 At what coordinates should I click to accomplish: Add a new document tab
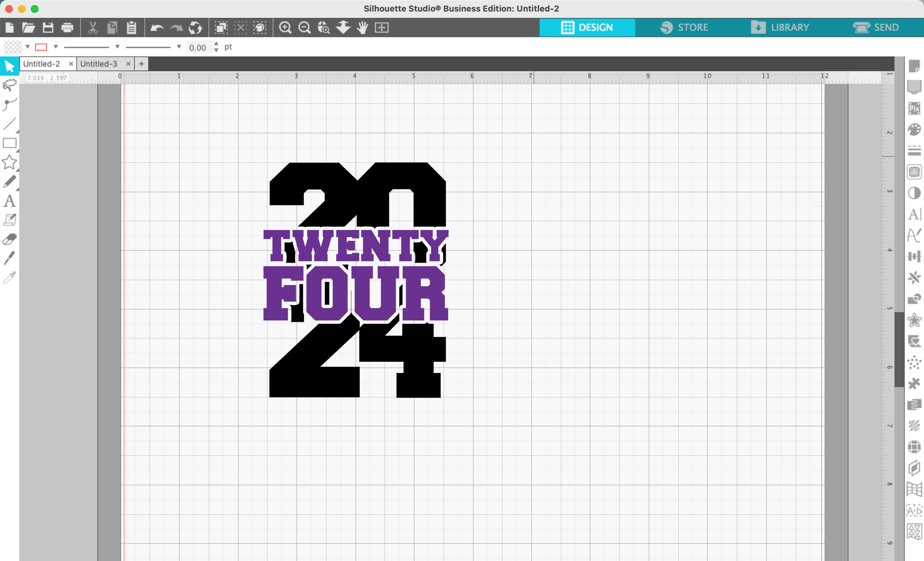(141, 64)
